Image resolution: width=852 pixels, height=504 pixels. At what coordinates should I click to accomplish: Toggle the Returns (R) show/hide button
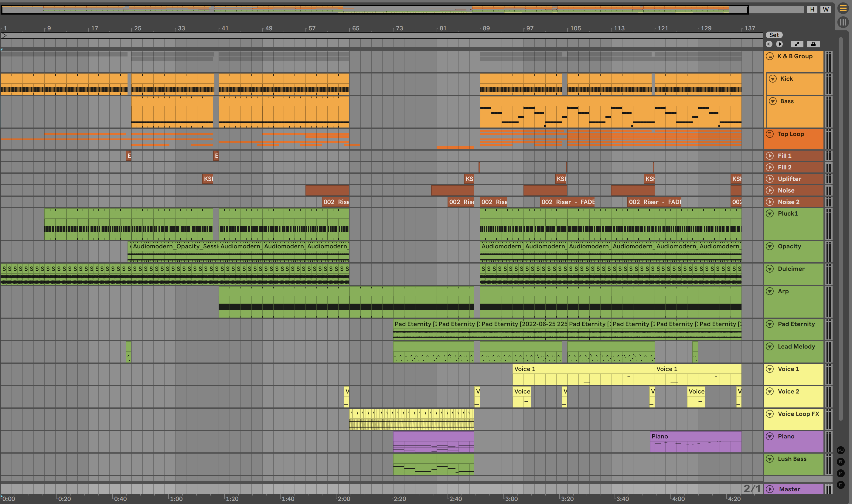pos(841,462)
